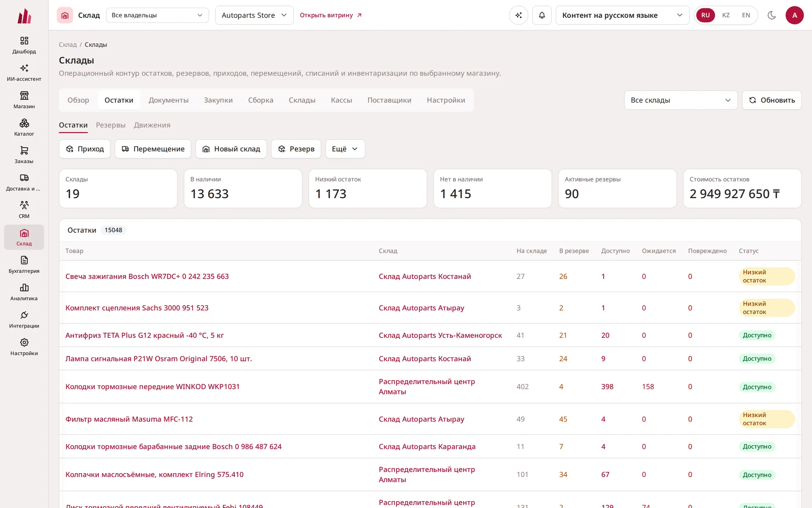Open Интеграции in the sidebar
This screenshot has width=812, height=508.
pos(24,320)
